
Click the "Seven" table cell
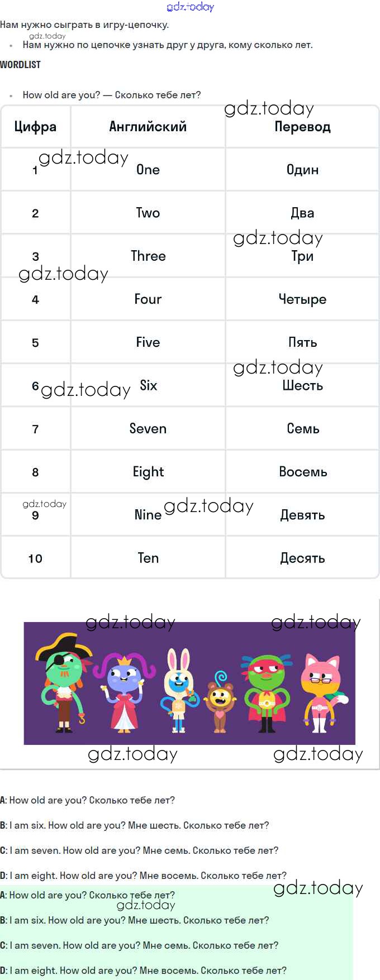148,429
